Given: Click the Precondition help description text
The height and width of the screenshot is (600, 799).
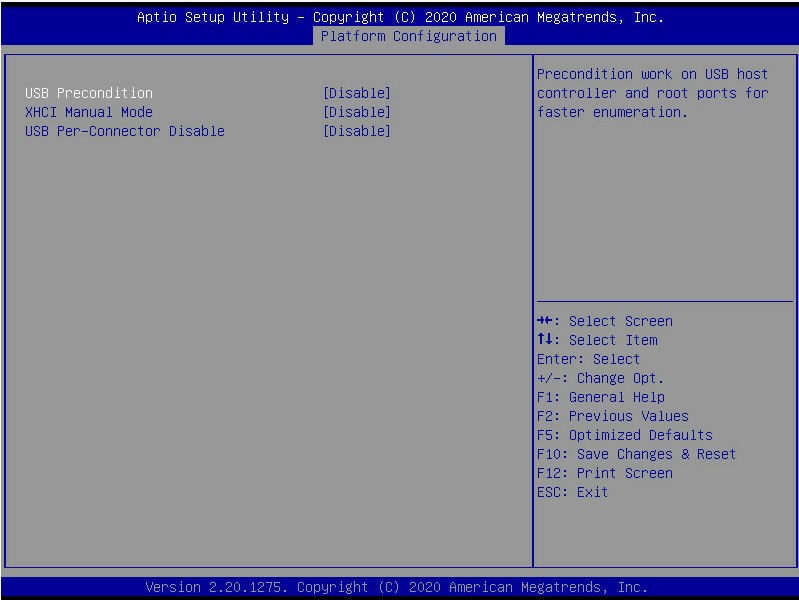Looking at the screenshot, I should pyautogui.click(x=652, y=93).
